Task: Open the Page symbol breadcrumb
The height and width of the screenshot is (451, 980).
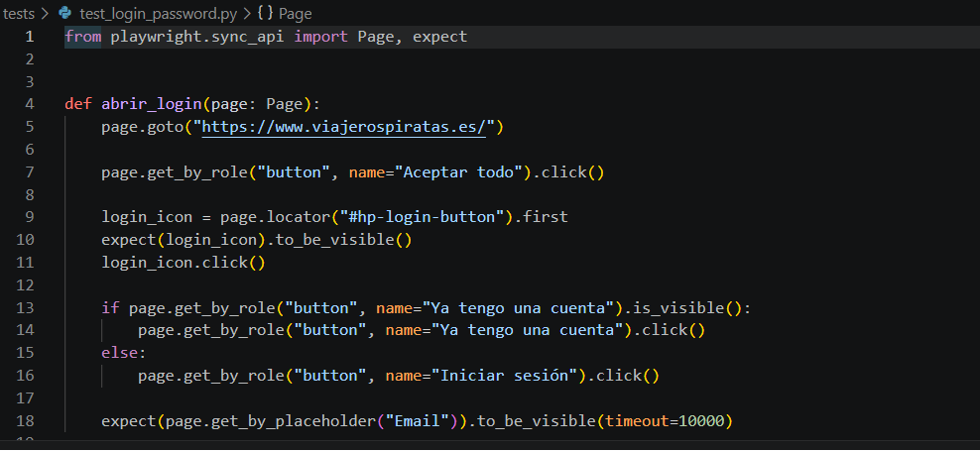Action: point(295,13)
